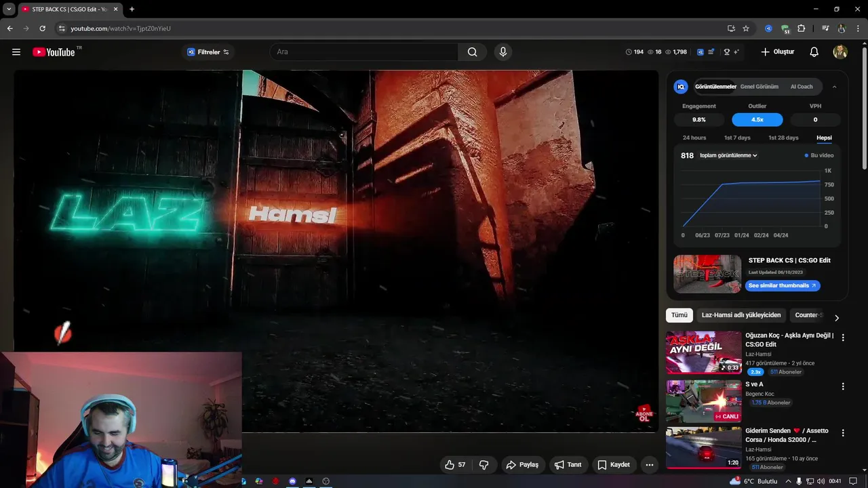Click See similar thumbnails button
The width and height of the screenshot is (868, 488).
783,285
